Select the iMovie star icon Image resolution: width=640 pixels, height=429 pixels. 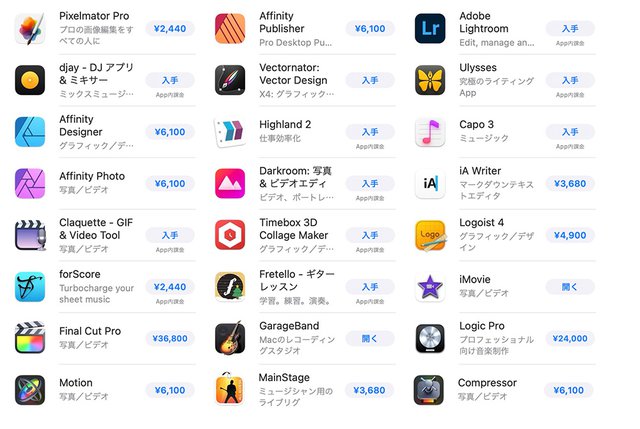coord(430,287)
